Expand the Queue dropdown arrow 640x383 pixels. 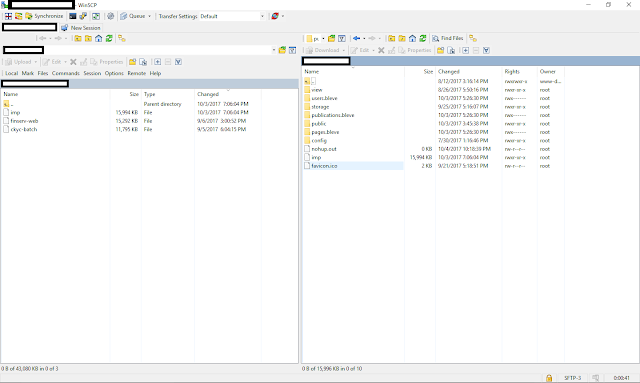click(x=149, y=16)
